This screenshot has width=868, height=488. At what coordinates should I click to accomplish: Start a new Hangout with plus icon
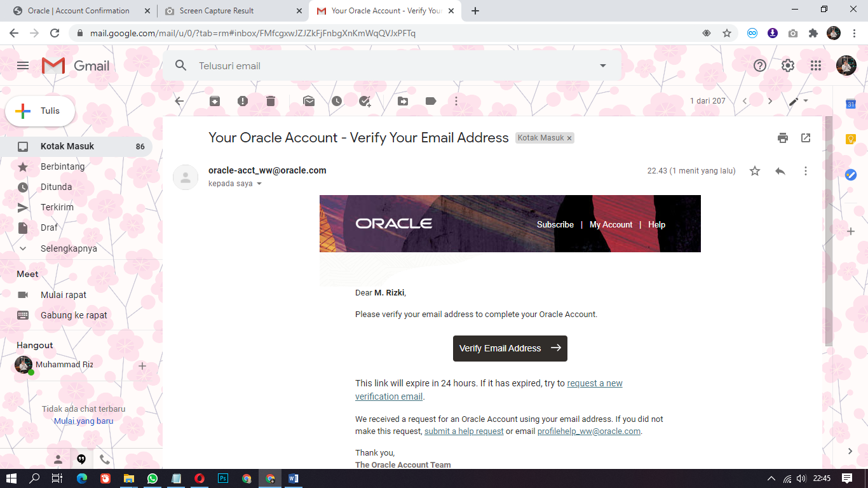[x=142, y=366]
